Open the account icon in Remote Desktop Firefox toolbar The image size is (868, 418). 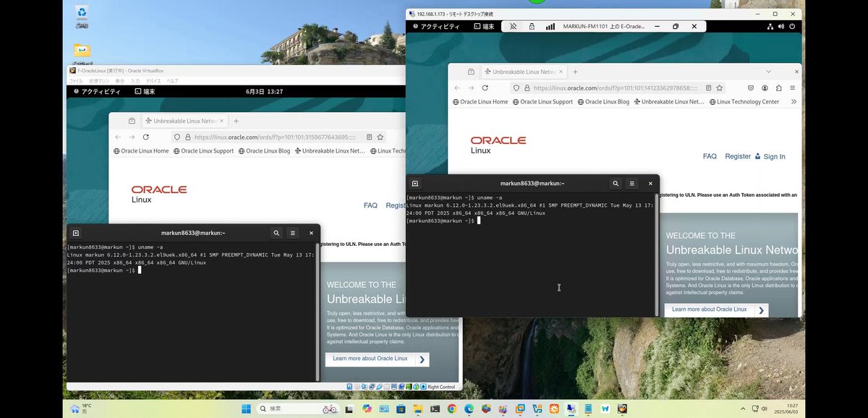765,88
